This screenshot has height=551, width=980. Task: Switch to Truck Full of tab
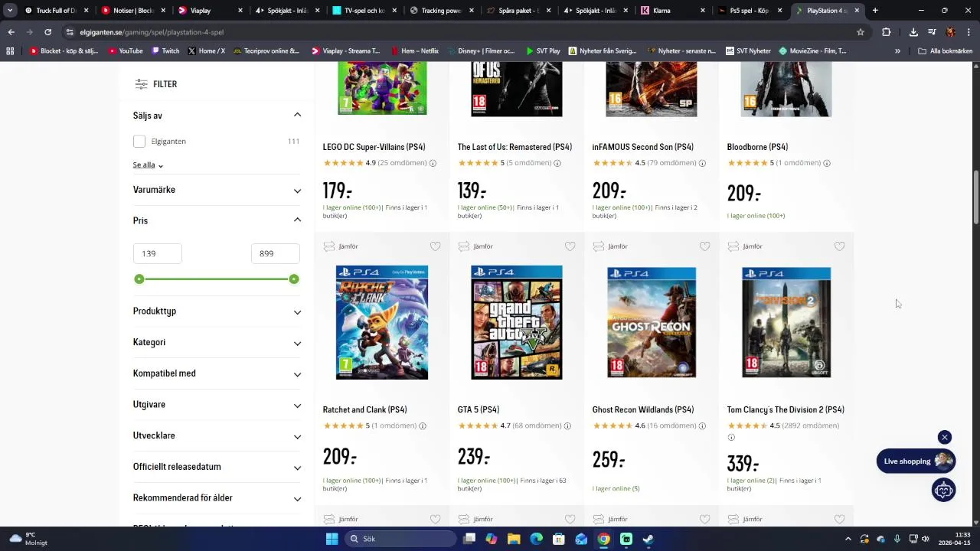[56, 11]
